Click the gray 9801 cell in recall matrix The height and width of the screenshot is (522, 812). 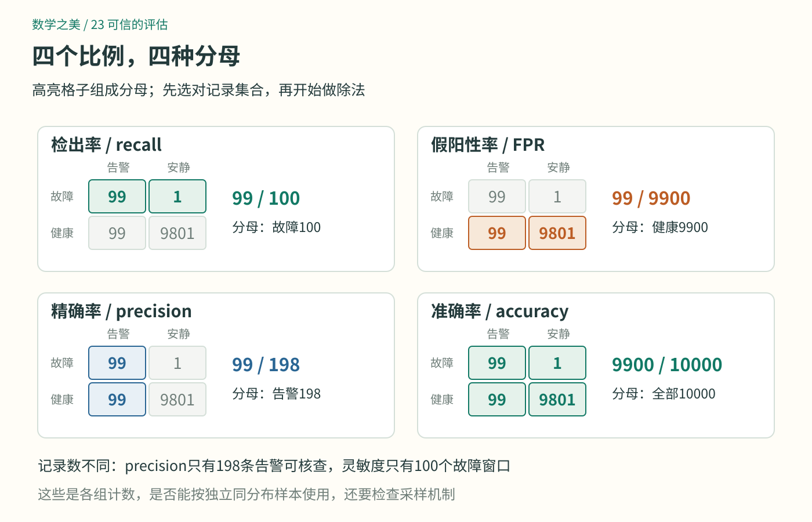click(177, 233)
